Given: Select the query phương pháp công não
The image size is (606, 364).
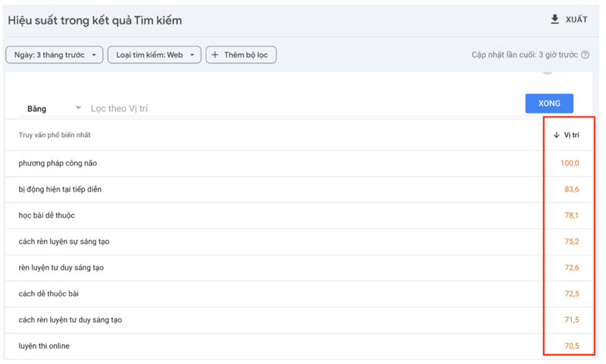Looking at the screenshot, I should tap(58, 163).
